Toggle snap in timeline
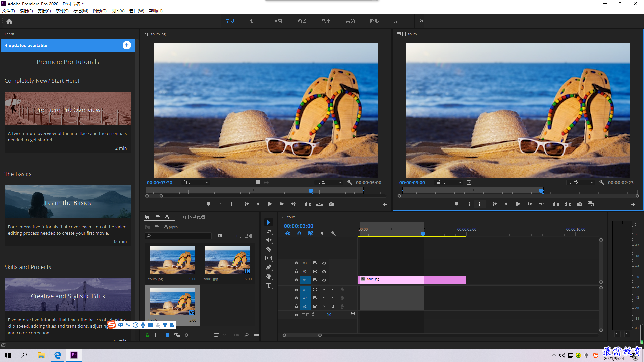 click(x=299, y=233)
